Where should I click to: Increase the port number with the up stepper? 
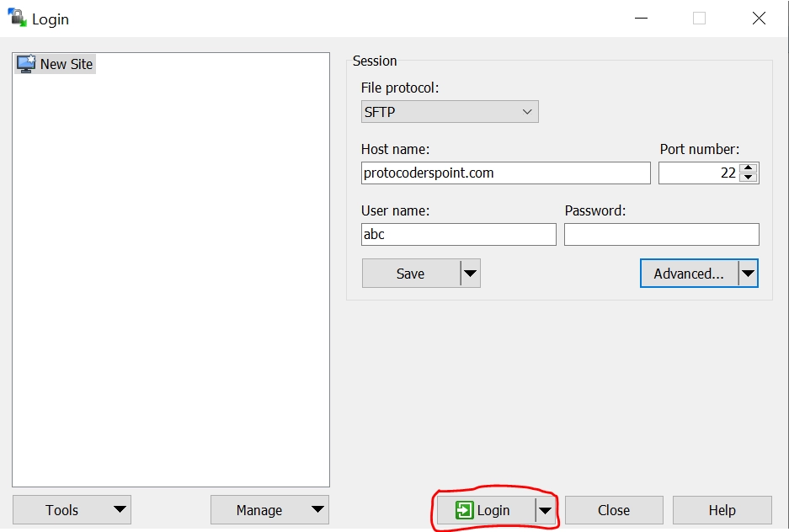[x=749, y=168]
